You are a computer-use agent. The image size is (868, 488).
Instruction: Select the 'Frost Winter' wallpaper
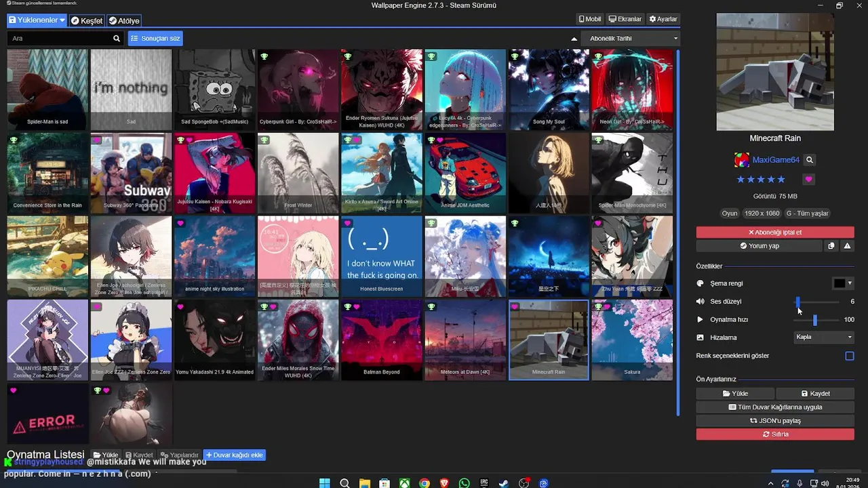point(298,173)
